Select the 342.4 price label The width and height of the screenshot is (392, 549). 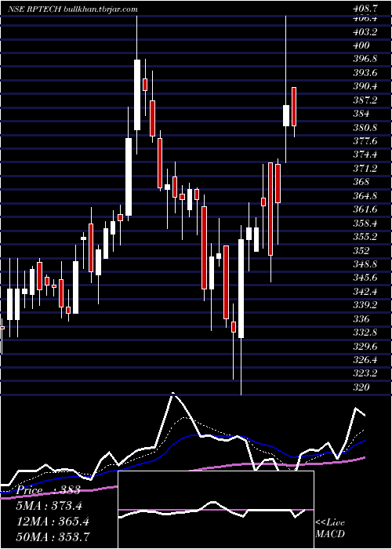click(365, 292)
